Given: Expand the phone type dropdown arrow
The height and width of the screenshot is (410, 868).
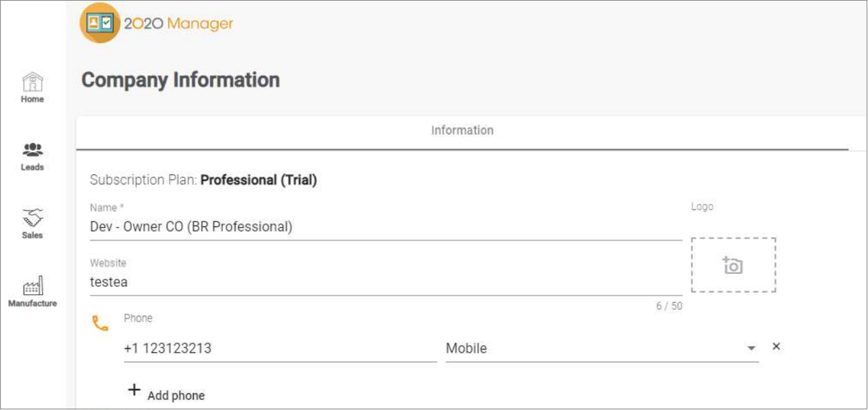Looking at the screenshot, I should tap(751, 349).
